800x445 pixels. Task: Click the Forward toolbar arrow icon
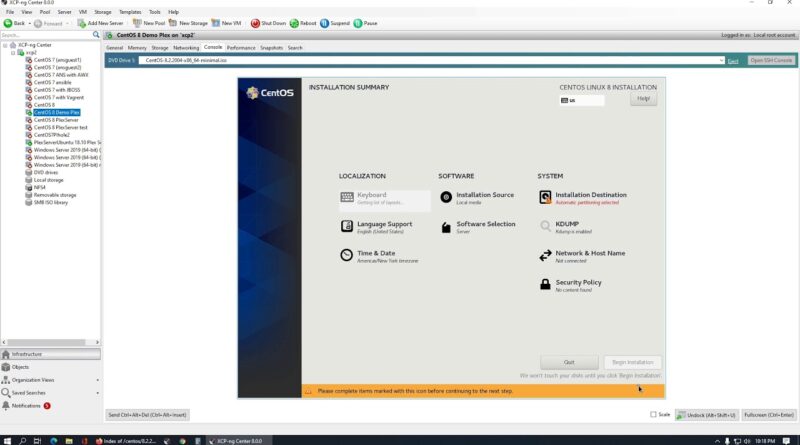coord(38,23)
